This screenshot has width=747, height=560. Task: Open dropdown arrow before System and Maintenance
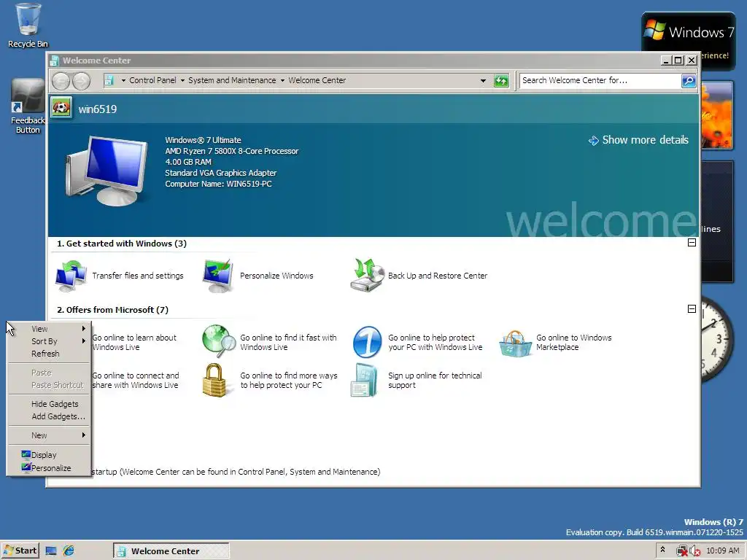182,80
